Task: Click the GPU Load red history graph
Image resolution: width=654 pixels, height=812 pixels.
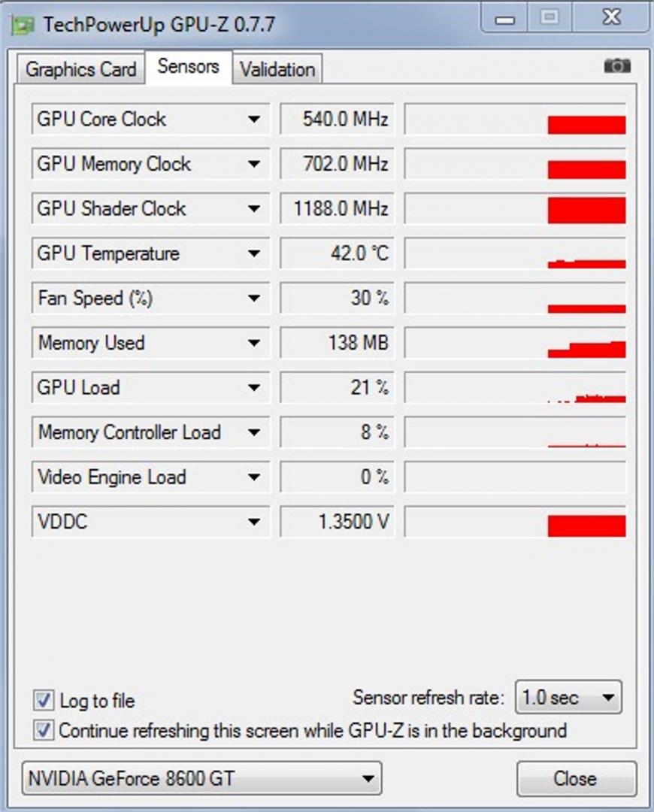Action: coord(515,387)
